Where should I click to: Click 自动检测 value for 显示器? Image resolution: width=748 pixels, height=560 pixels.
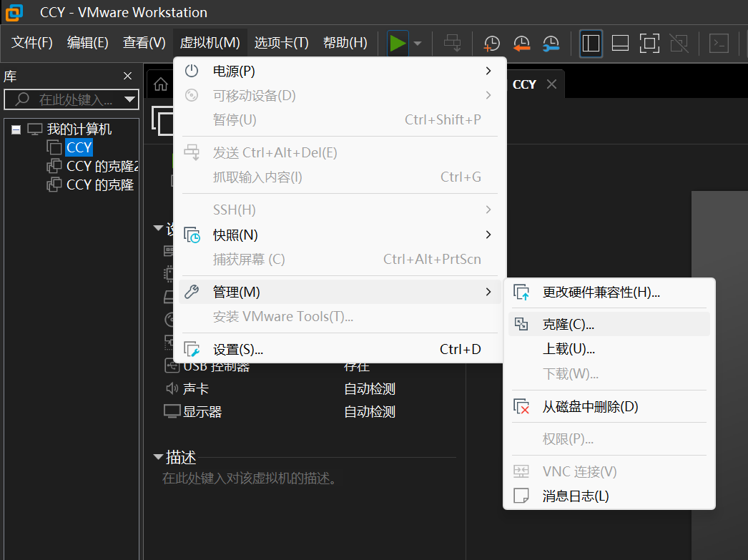pos(370,412)
